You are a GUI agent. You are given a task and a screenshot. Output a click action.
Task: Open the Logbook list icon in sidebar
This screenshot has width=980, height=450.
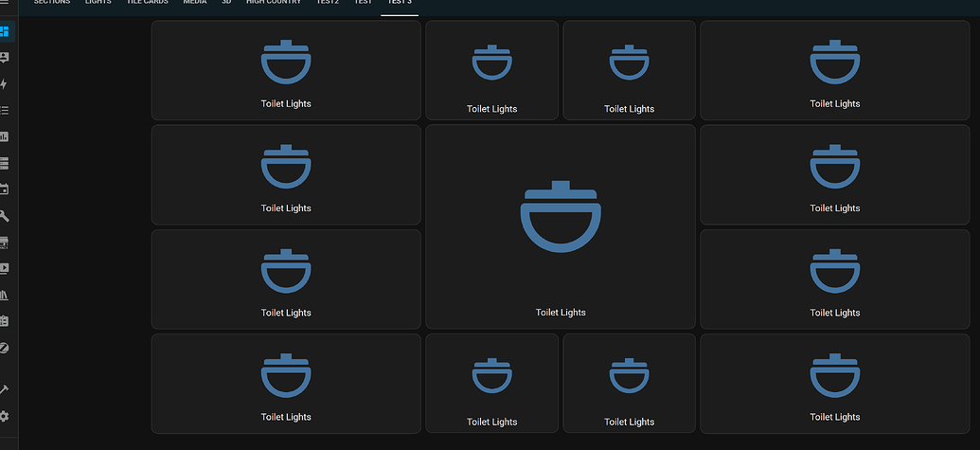click(x=4, y=111)
